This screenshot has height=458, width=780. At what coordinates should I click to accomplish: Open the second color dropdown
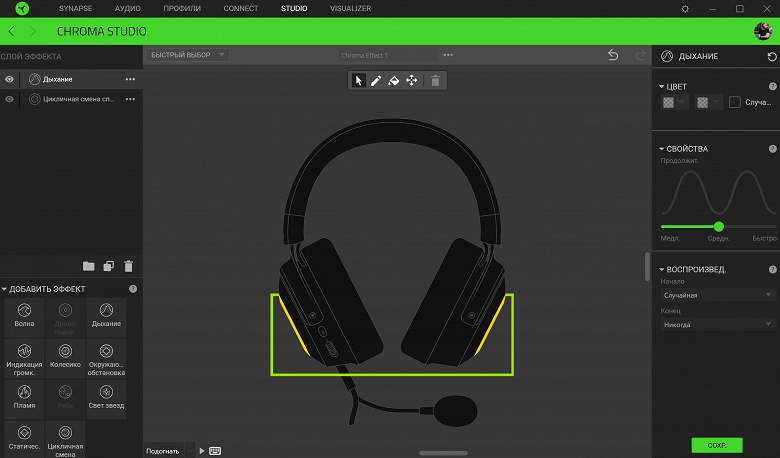(x=716, y=102)
